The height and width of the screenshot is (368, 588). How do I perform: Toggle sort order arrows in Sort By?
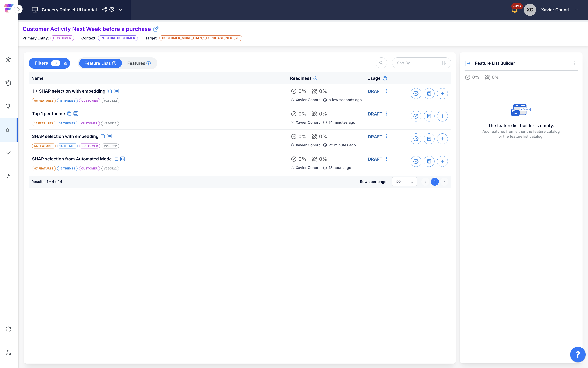[x=444, y=63]
